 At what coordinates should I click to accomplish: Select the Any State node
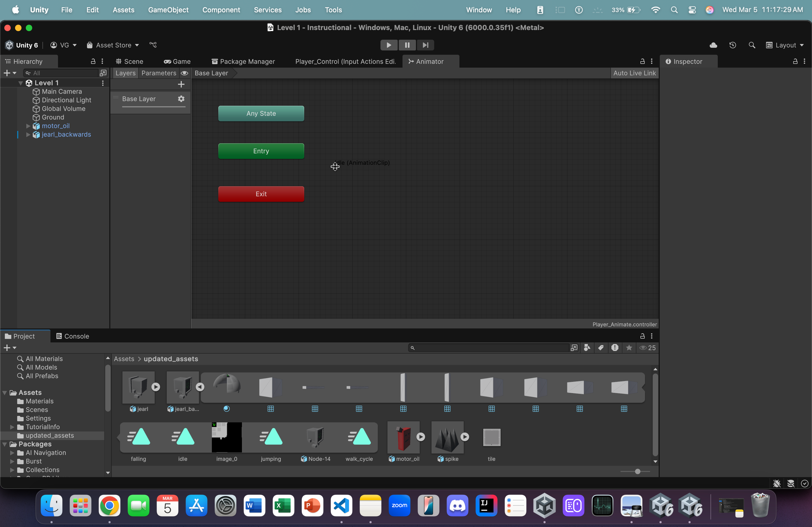coord(261,114)
